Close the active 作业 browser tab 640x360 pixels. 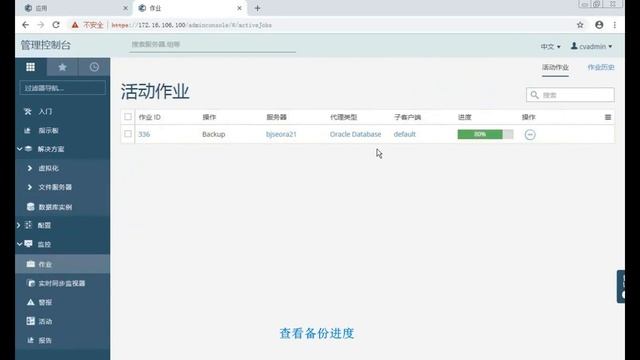[239, 8]
